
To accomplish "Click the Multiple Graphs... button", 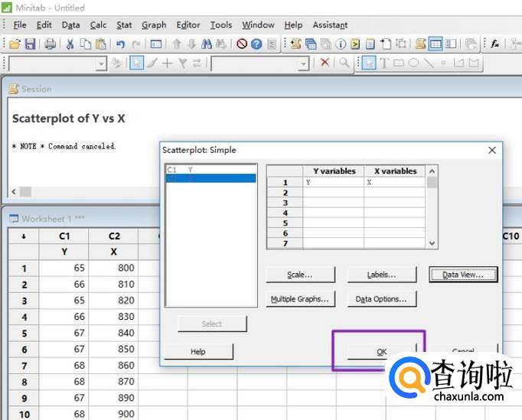I will click(x=300, y=299).
